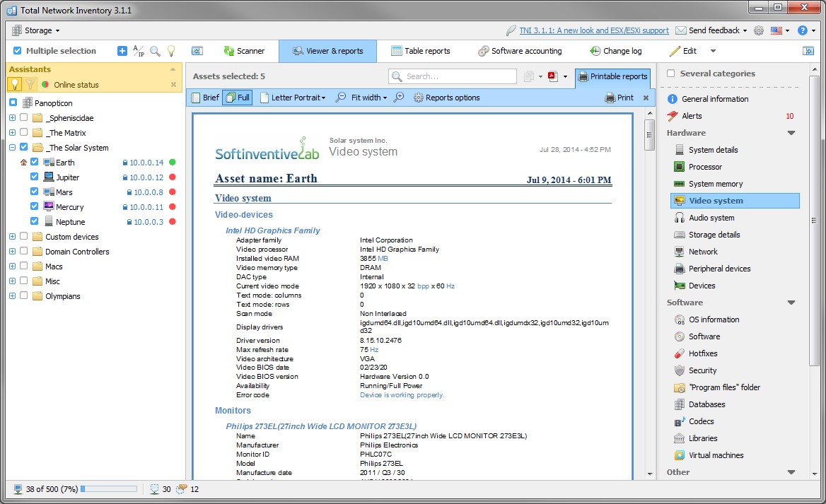Expand the Olympians group node
The image size is (826, 504).
11,295
